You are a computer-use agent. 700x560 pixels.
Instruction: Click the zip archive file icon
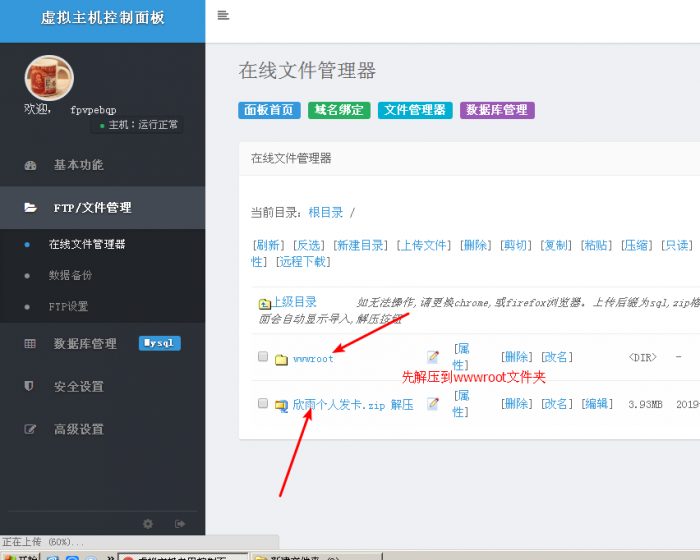point(281,405)
